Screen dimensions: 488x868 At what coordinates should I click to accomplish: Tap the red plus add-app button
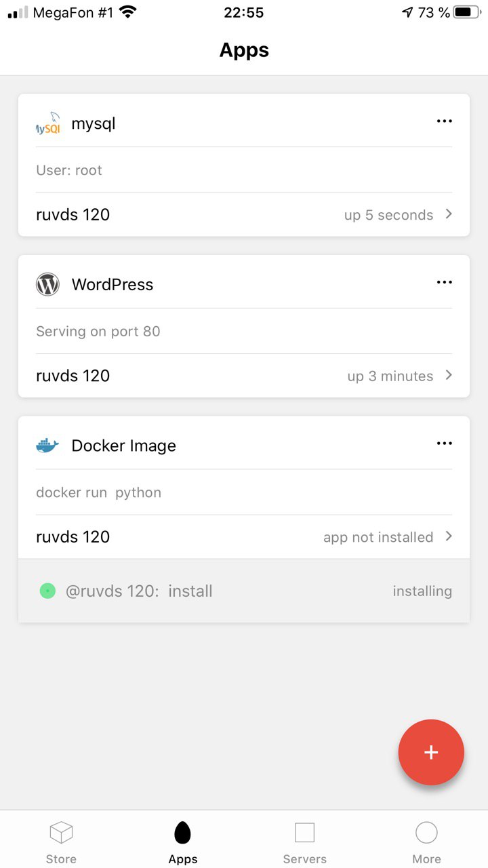pyautogui.click(x=431, y=752)
